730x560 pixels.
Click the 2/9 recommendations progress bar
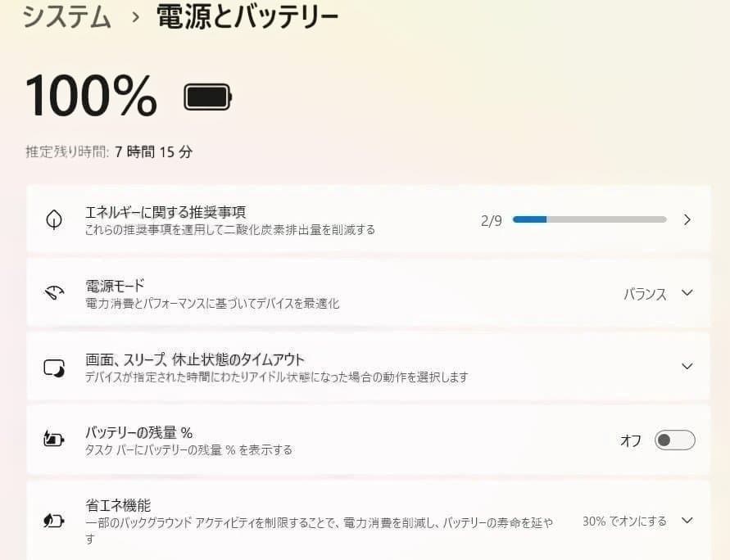tap(589, 219)
